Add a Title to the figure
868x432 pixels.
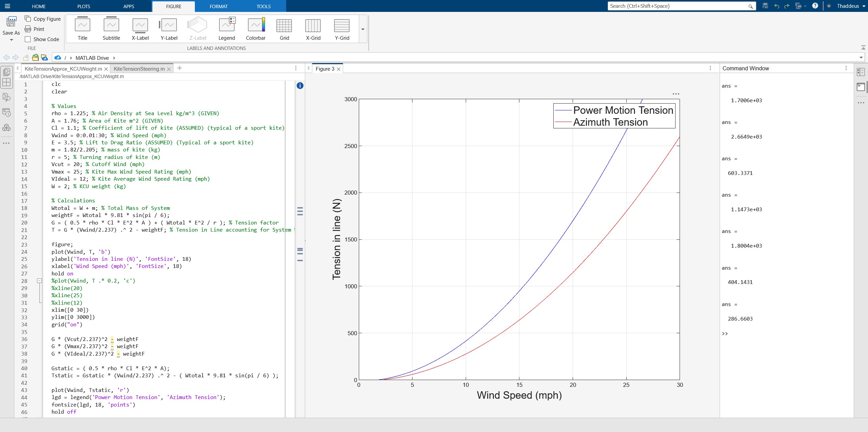pyautogui.click(x=82, y=29)
